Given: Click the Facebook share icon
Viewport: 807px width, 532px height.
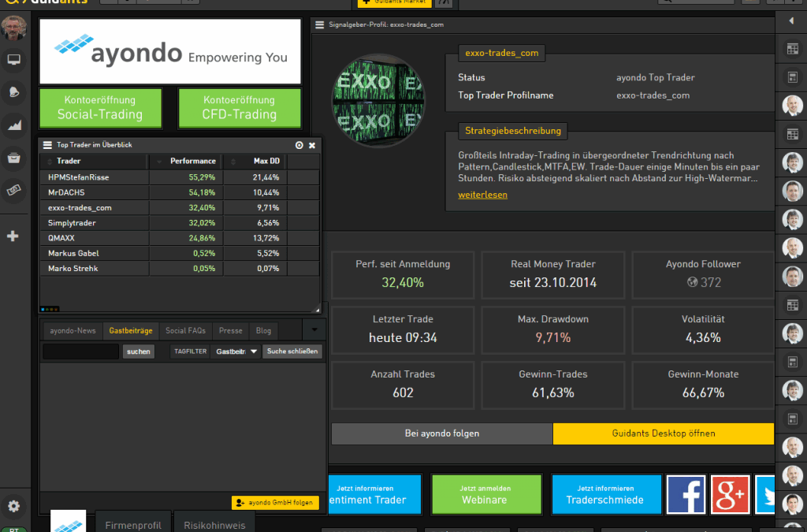Looking at the screenshot, I should coord(686,494).
